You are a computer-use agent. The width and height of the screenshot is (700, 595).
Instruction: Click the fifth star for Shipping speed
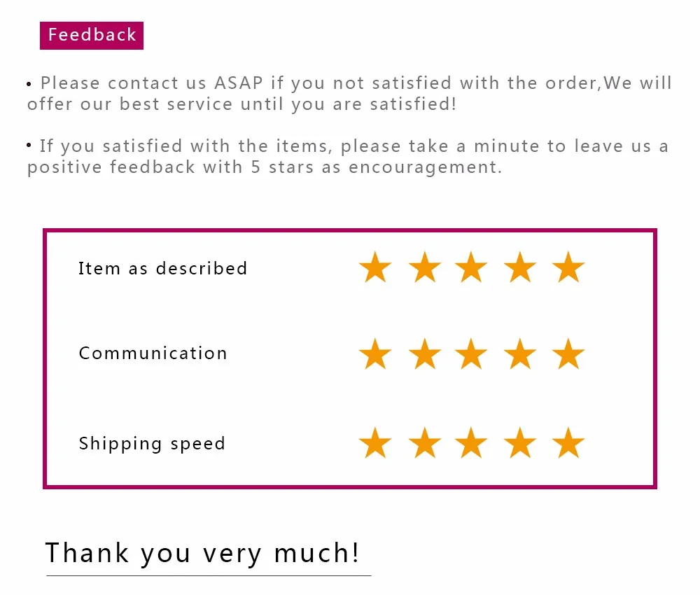tap(568, 443)
